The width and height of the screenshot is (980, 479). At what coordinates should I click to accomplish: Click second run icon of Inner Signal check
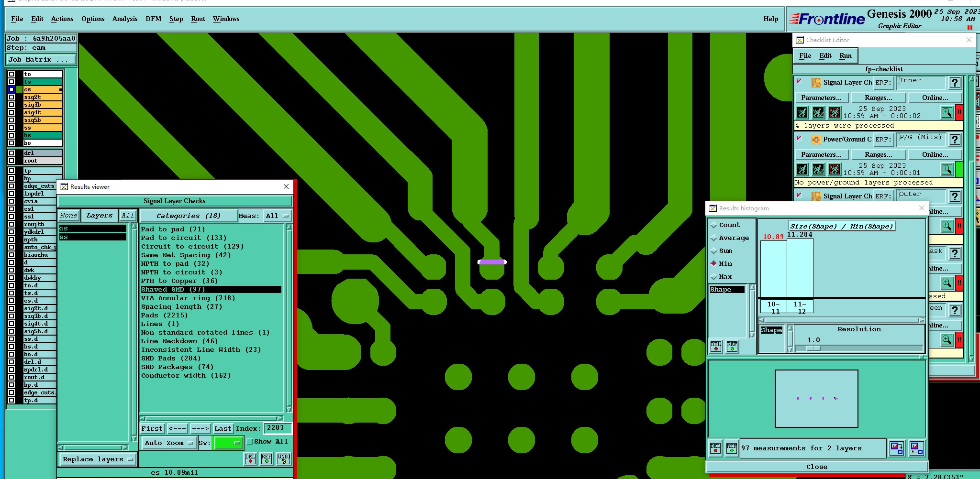818,113
